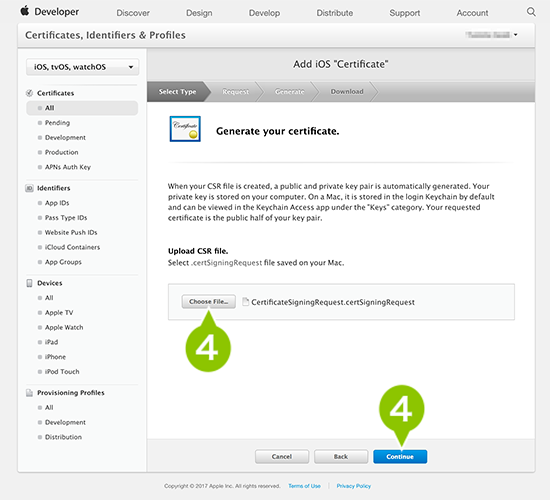The height and width of the screenshot is (500, 550).
Task: Select iPad devices
Action: click(51, 342)
